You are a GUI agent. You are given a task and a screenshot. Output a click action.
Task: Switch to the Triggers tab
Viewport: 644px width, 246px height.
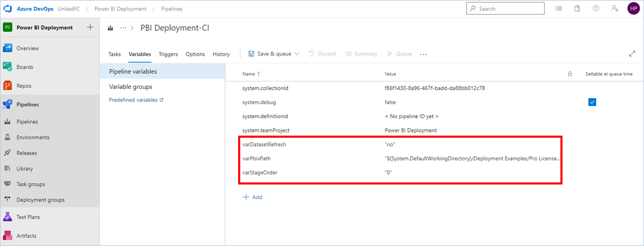[x=168, y=54]
